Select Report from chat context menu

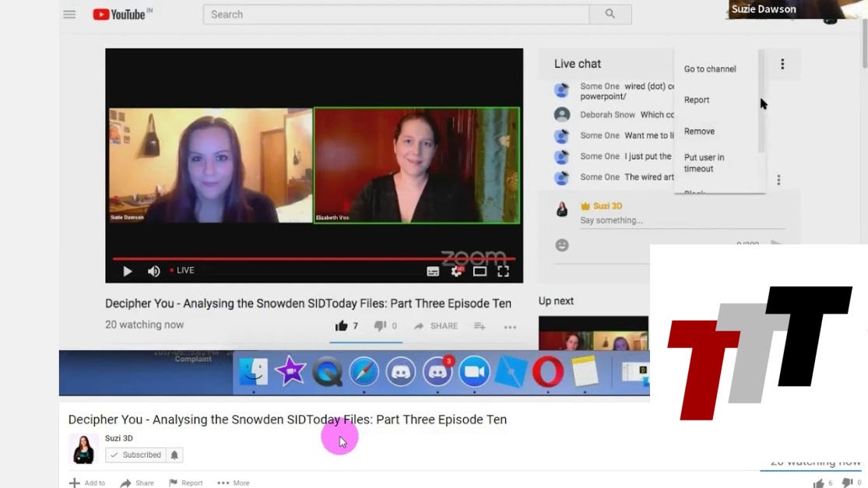coord(697,100)
